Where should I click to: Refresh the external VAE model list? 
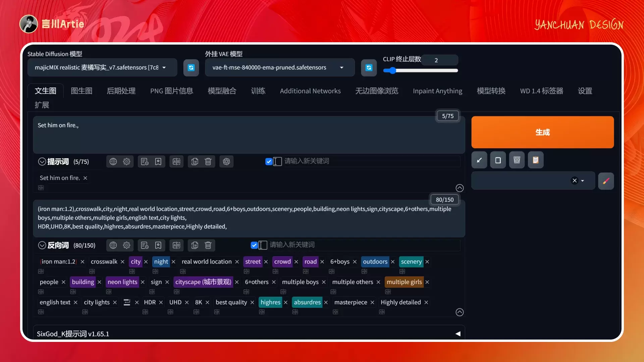[x=369, y=67]
